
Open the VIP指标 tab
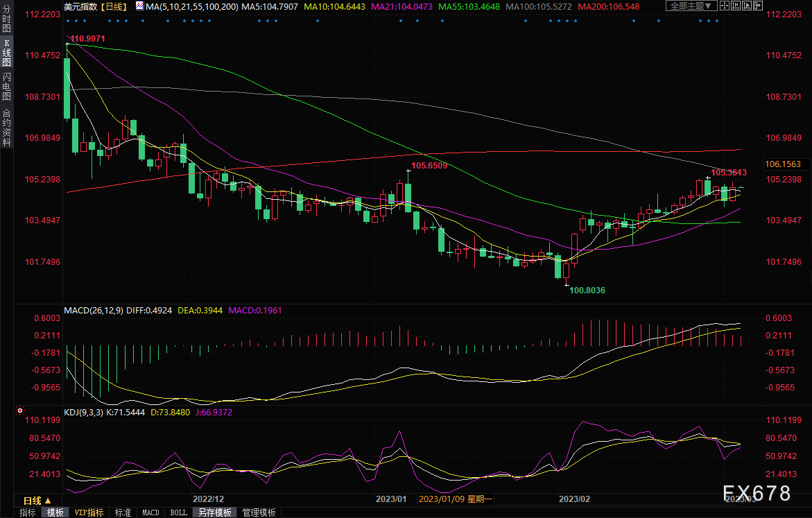click(x=89, y=512)
